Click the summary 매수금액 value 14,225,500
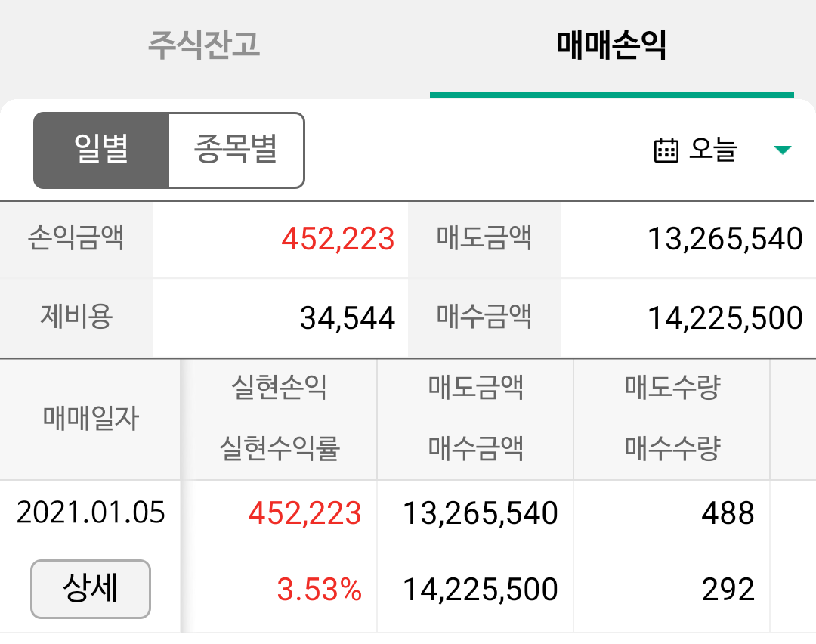 725,318
